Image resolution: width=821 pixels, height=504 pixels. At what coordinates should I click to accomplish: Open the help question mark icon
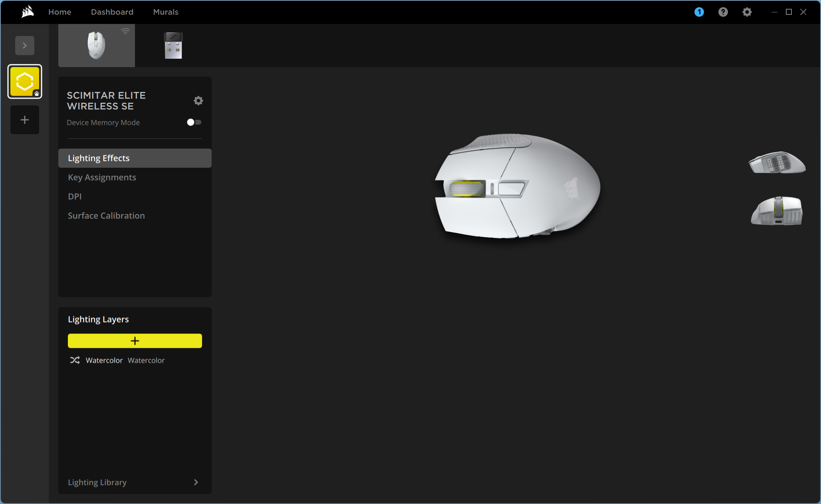[723, 12]
